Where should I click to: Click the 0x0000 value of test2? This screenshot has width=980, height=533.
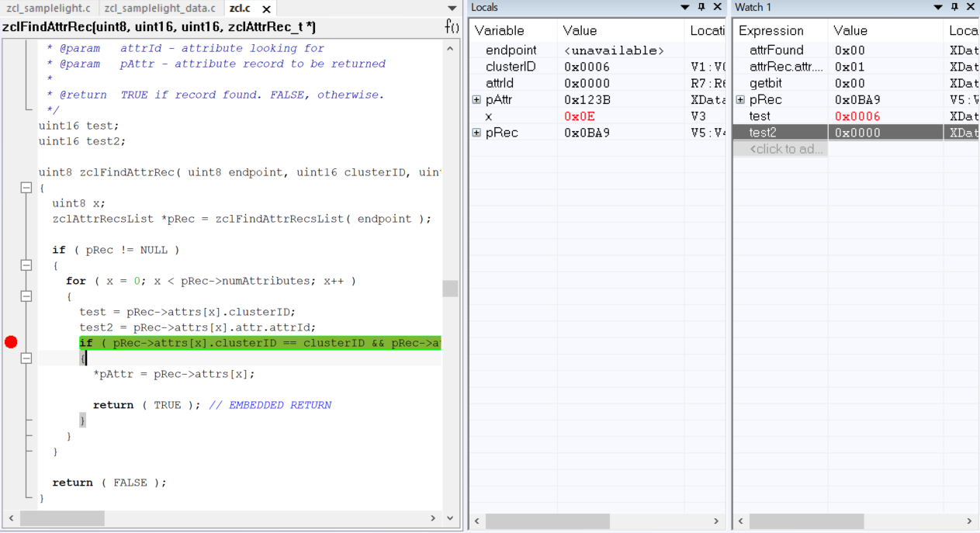(857, 133)
